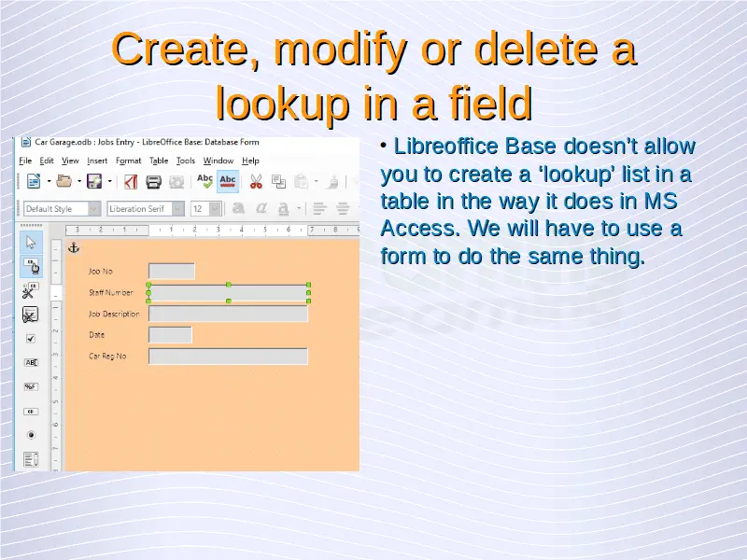Click the Align Left icon
Screen dimensions: 747x560
click(319, 208)
